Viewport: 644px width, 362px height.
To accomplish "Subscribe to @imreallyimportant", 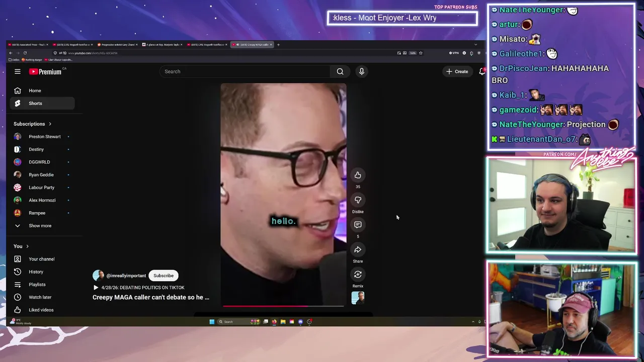I will coord(164,276).
